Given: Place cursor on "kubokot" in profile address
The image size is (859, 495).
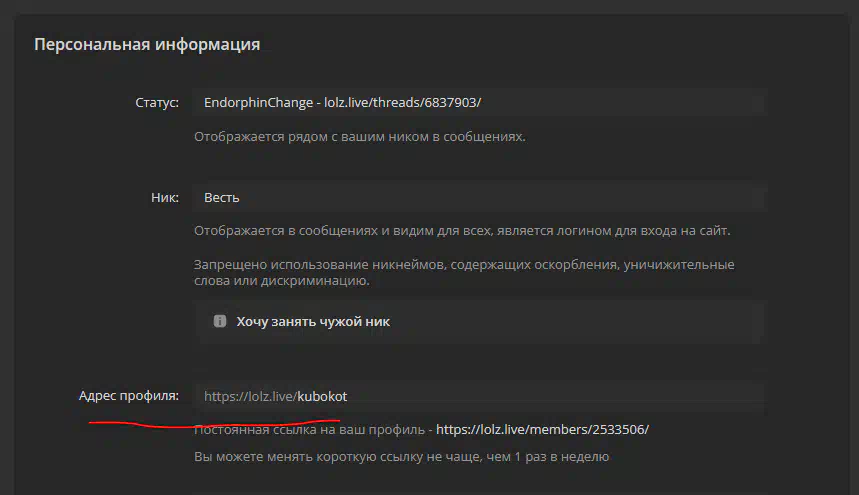Looking at the screenshot, I should 322,397.
